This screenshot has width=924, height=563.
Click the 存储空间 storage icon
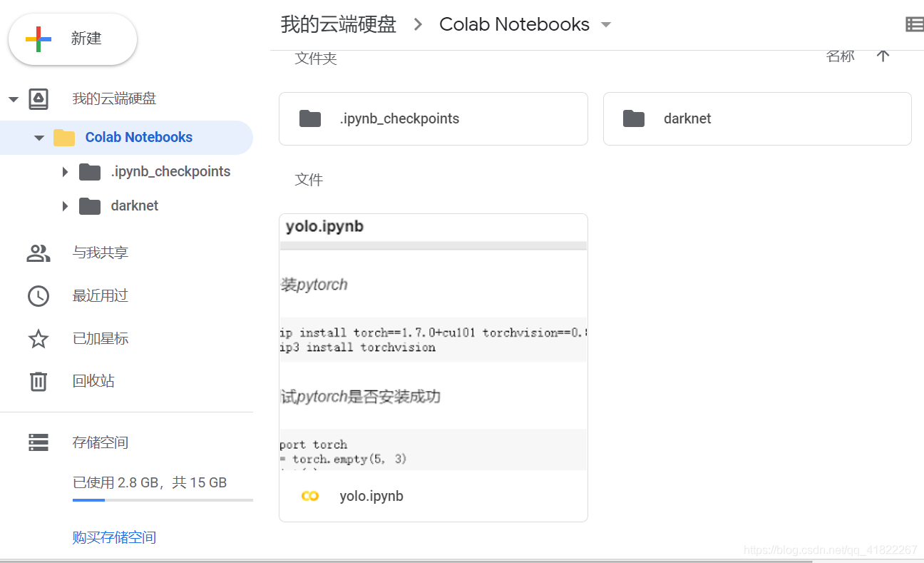pyautogui.click(x=38, y=442)
